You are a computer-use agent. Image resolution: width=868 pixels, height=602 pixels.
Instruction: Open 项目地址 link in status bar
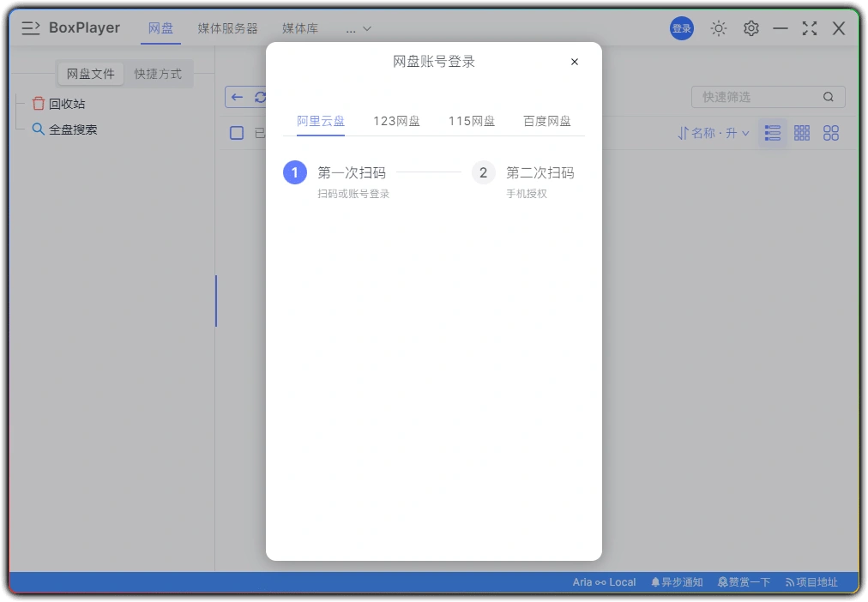pyautogui.click(x=811, y=582)
